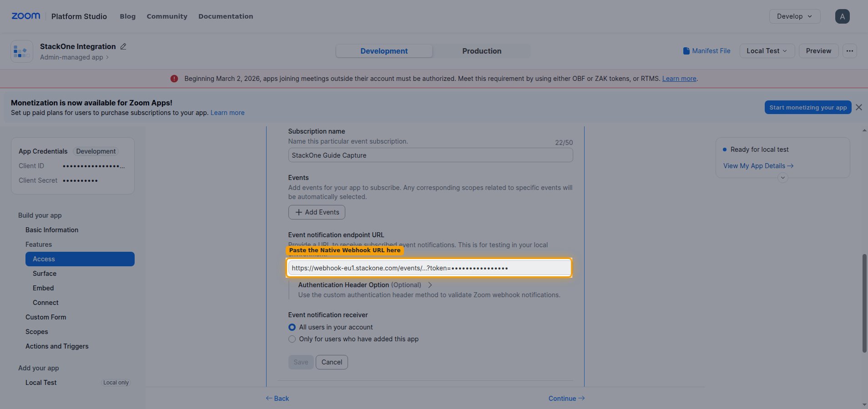The width and height of the screenshot is (868, 409).
Task: Go to Basic Information section
Action: point(52,230)
